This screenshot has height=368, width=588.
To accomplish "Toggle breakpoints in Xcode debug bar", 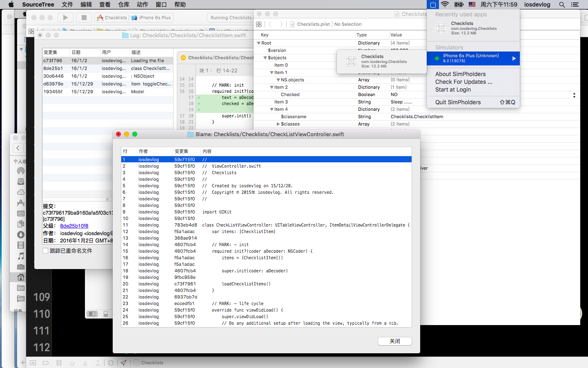I will click(46, 363).
